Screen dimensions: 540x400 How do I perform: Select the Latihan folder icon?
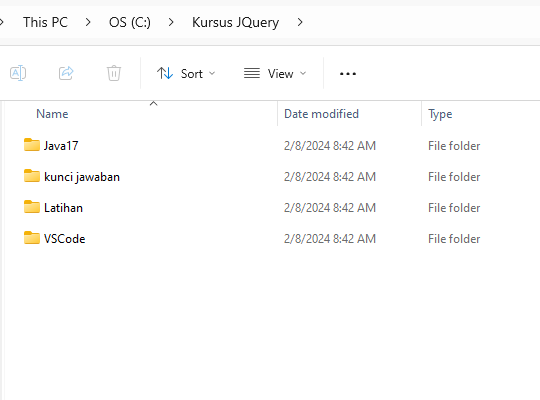click(x=32, y=207)
